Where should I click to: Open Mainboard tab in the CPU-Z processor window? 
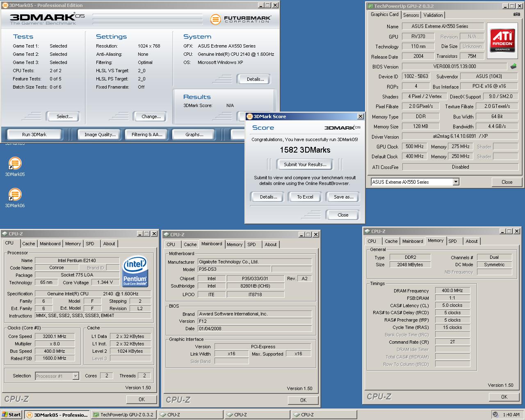point(50,244)
